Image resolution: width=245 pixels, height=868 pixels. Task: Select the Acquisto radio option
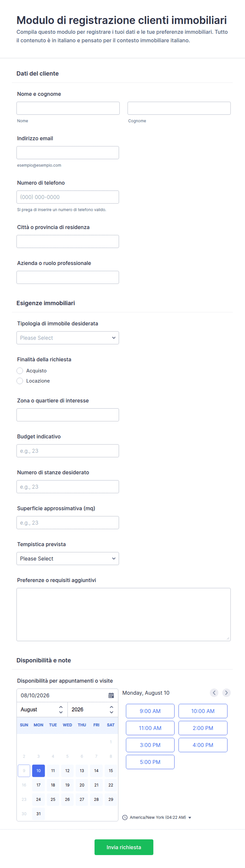(20, 371)
